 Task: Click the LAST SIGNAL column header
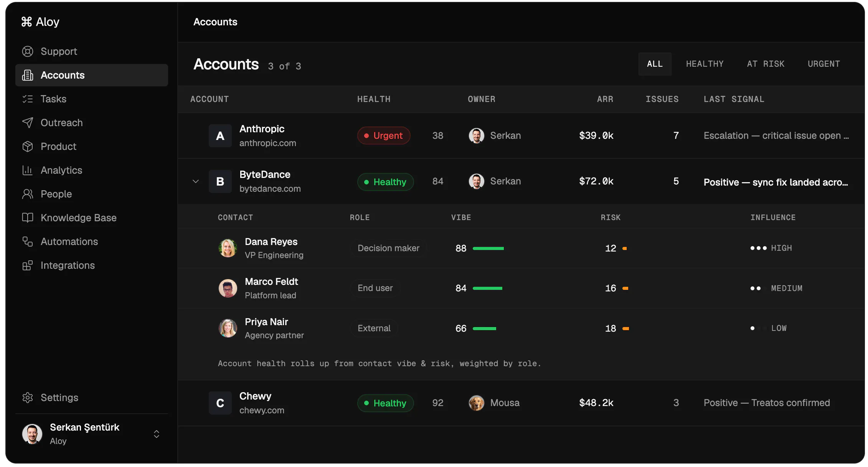[734, 99]
